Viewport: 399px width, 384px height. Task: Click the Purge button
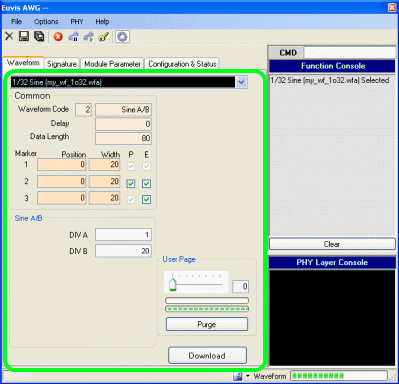207,324
